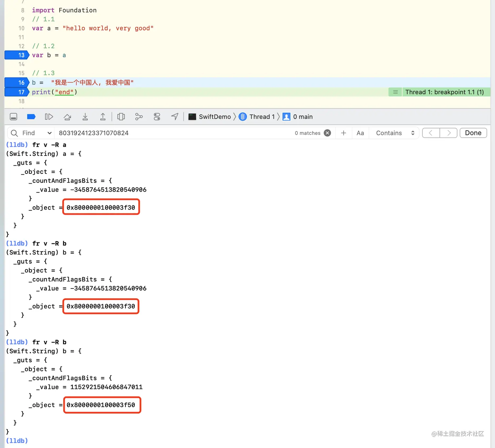
Task: Open environment overrides
Action: click(x=157, y=117)
